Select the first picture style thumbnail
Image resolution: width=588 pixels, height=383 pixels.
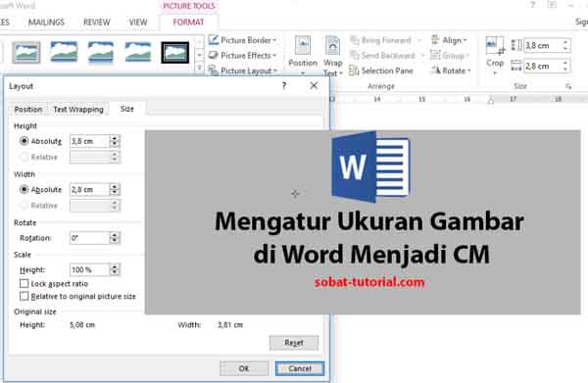click(25, 52)
